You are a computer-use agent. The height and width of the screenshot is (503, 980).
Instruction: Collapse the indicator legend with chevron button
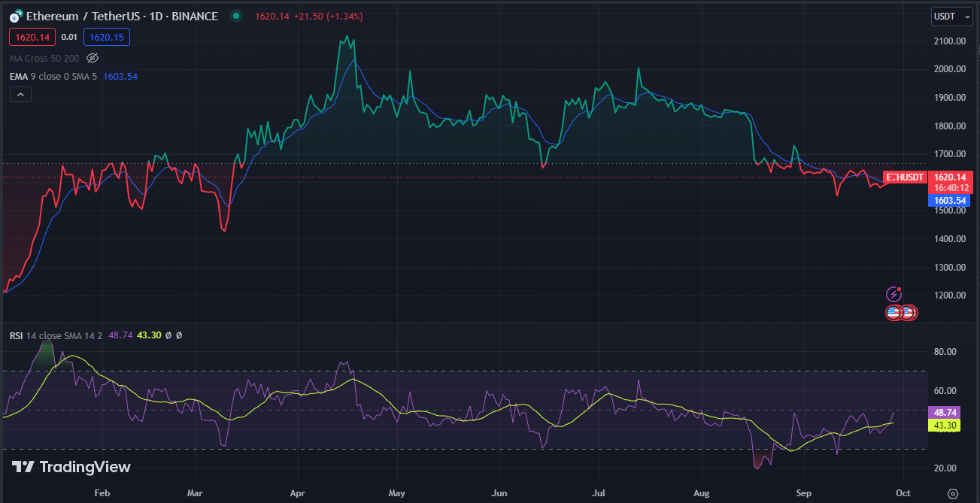pyautogui.click(x=20, y=94)
